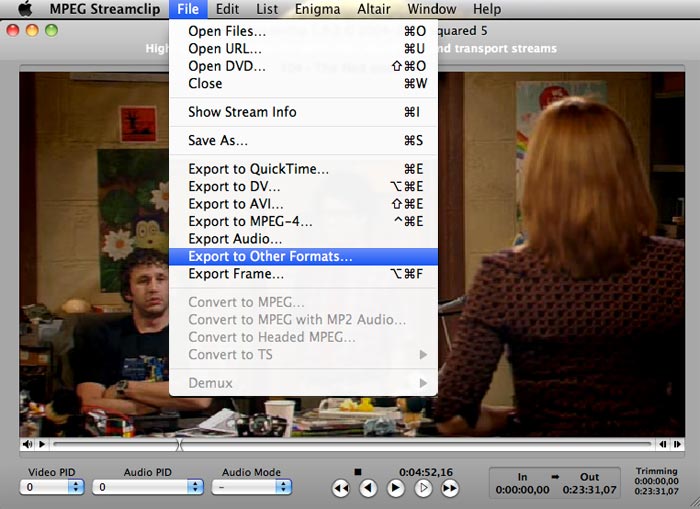
Task: Open the Help menu
Action: click(487, 9)
